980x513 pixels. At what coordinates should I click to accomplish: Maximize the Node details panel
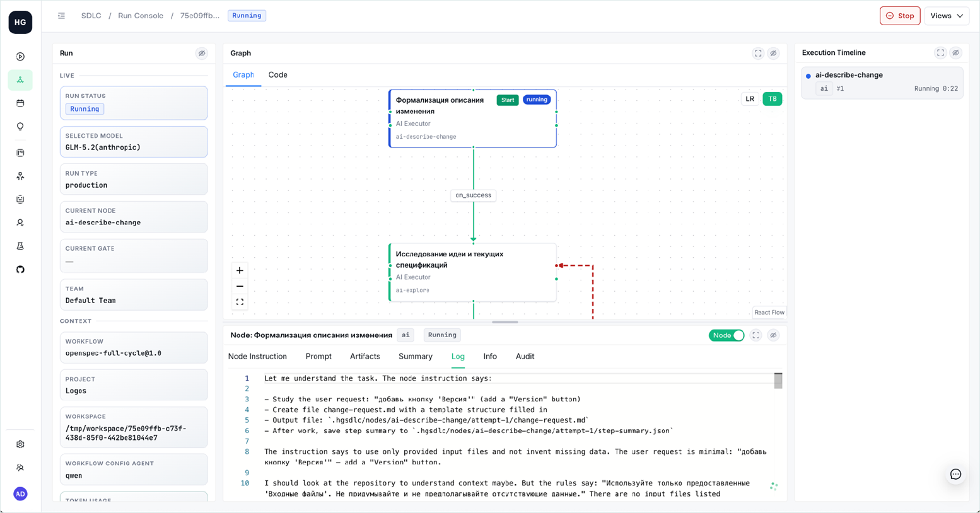(756, 335)
